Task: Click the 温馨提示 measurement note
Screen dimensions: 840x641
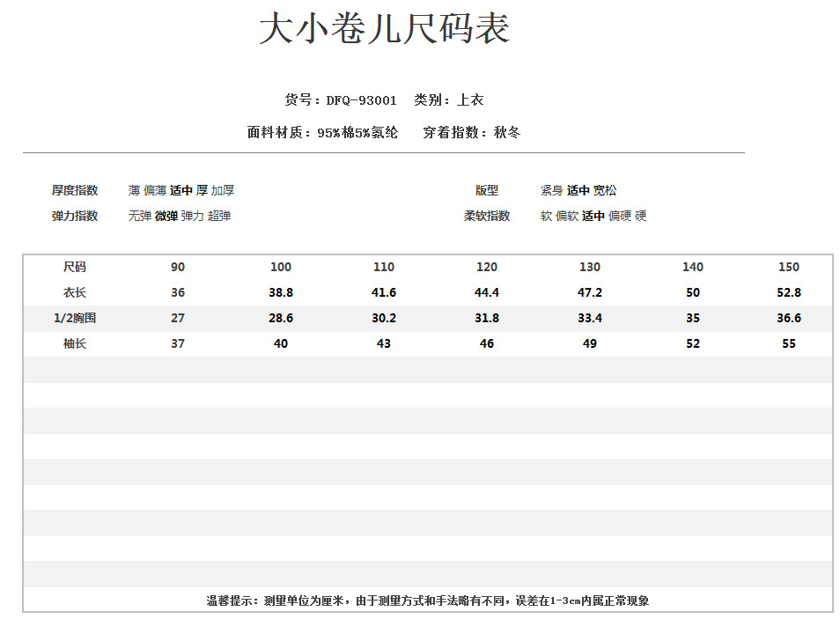Action: pyautogui.click(x=428, y=600)
